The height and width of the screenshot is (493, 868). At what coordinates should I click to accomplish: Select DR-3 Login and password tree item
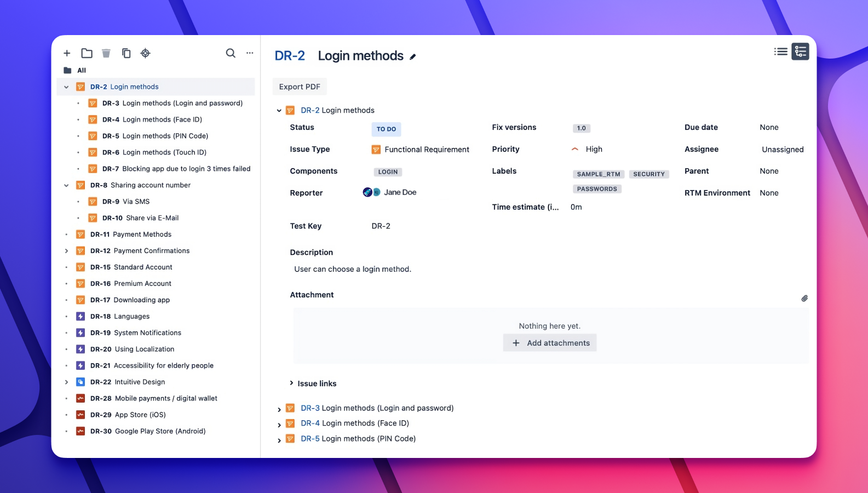(x=173, y=103)
